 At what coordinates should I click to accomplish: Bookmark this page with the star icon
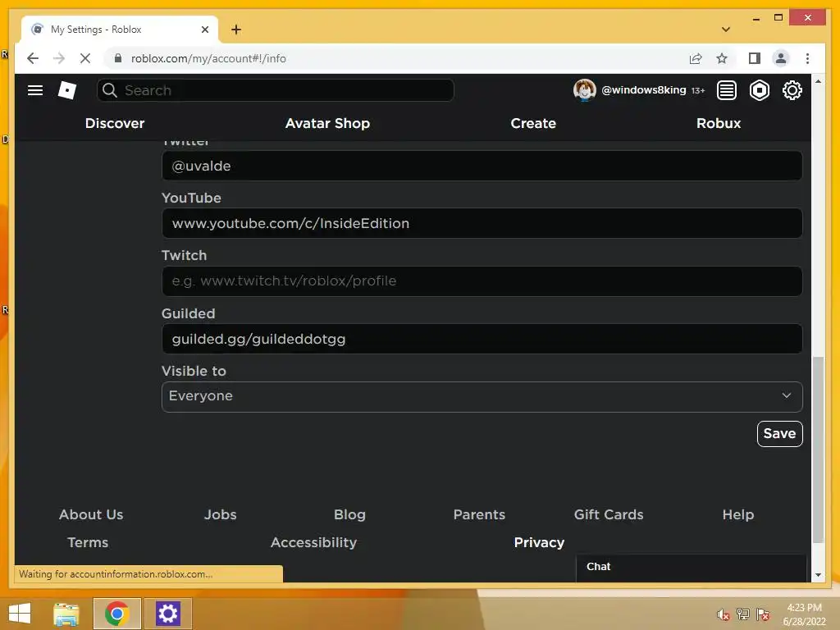coord(722,58)
